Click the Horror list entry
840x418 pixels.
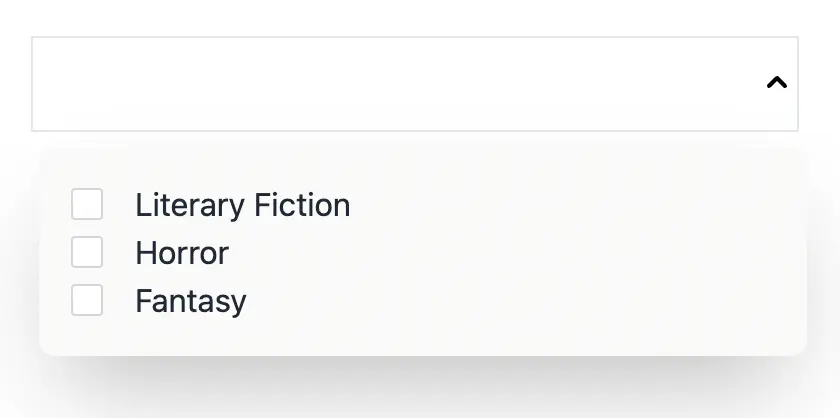[182, 253]
